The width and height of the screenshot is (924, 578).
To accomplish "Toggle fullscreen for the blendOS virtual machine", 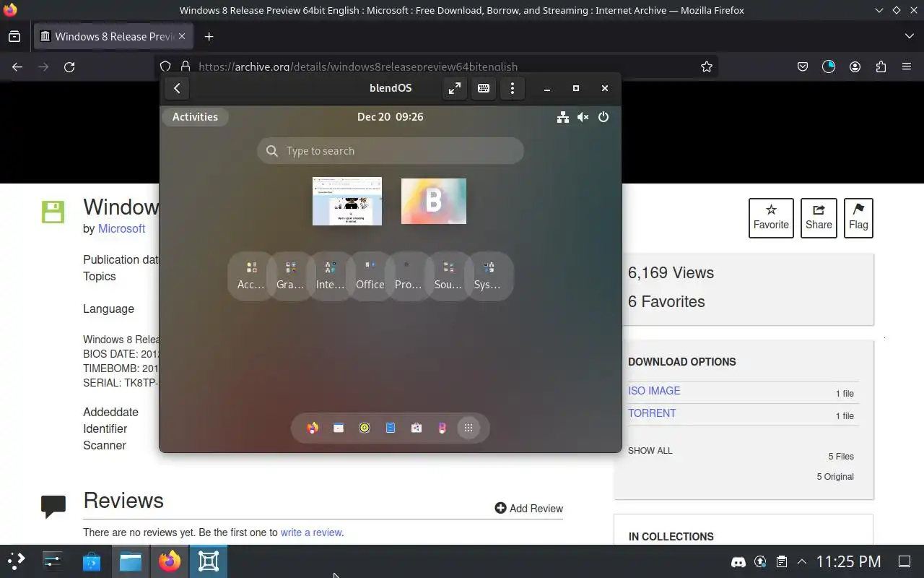I will click(455, 88).
